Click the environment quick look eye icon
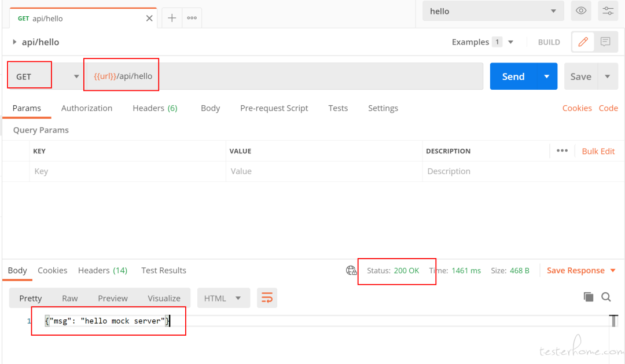Screen dimensions: 625x364 [581, 11]
